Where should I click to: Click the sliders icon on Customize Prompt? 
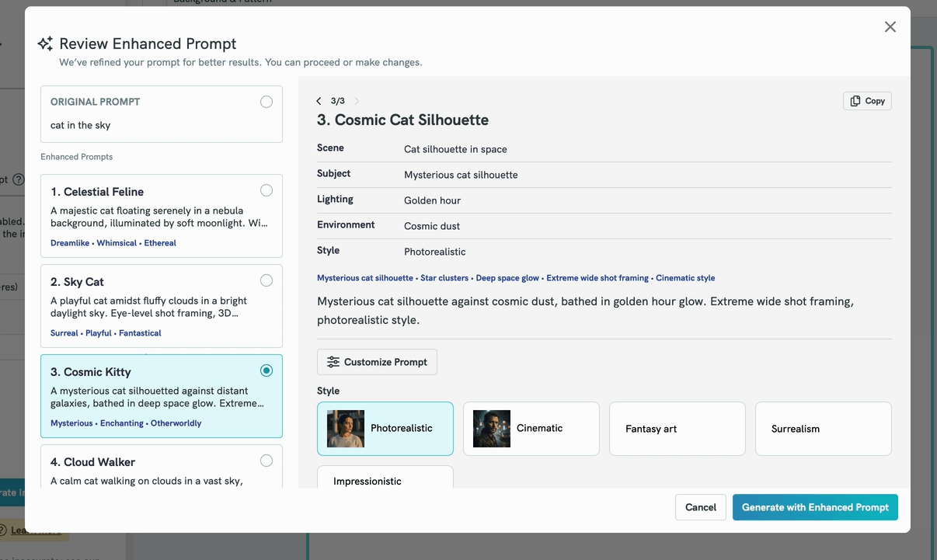tap(333, 362)
